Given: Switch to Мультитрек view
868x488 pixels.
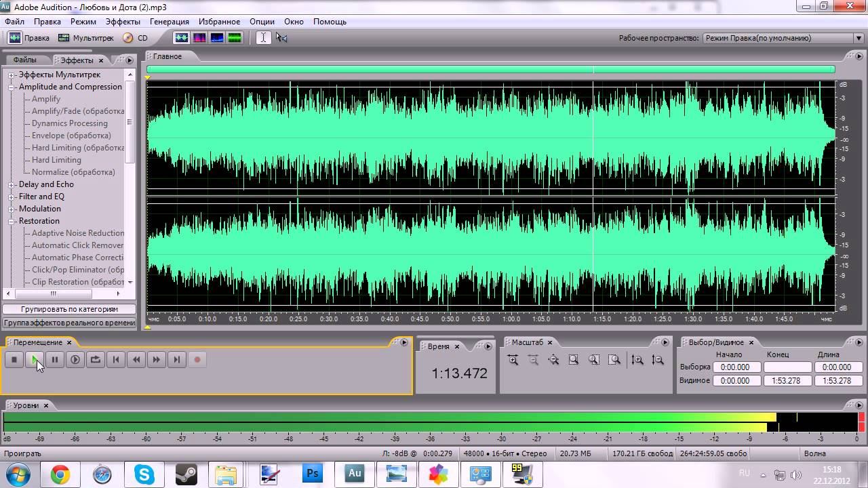Looking at the screenshot, I should [x=86, y=38].
